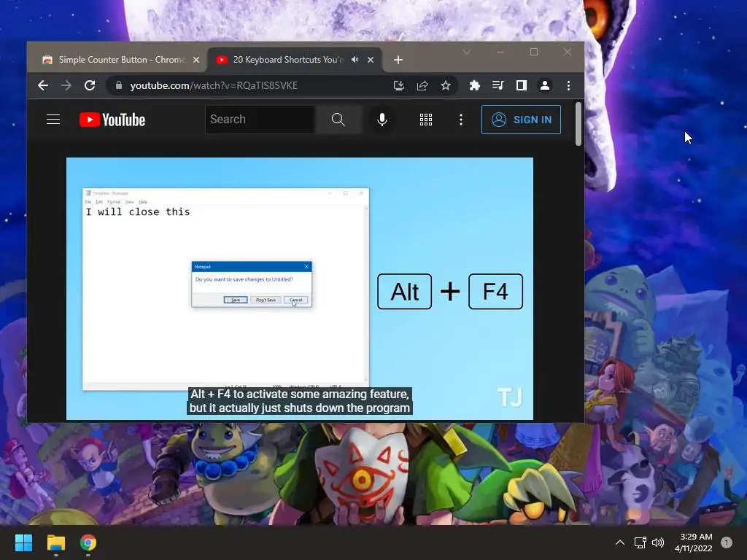Click the Chrome taskbar icon

pyautogui.click(x=88, y=542)
